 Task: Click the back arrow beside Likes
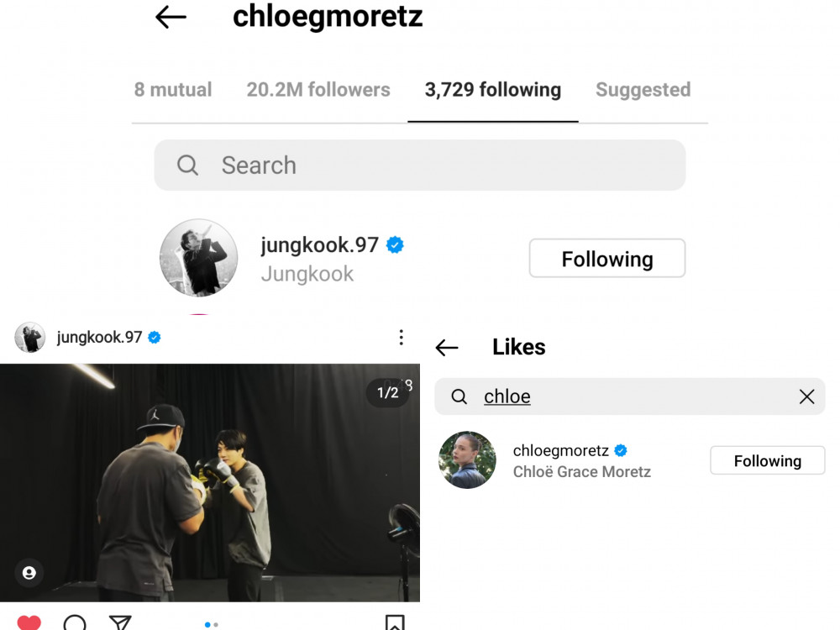tap(447, 348)
